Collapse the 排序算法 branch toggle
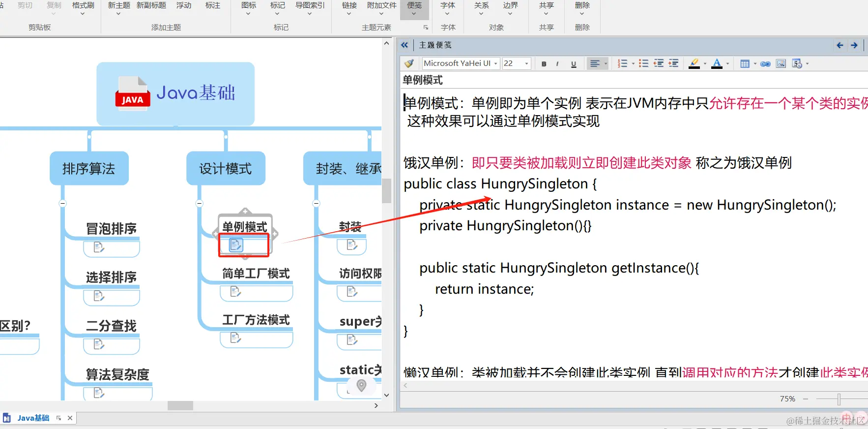Viewport: 868px width, 429px height. click(x=62, y=203)
